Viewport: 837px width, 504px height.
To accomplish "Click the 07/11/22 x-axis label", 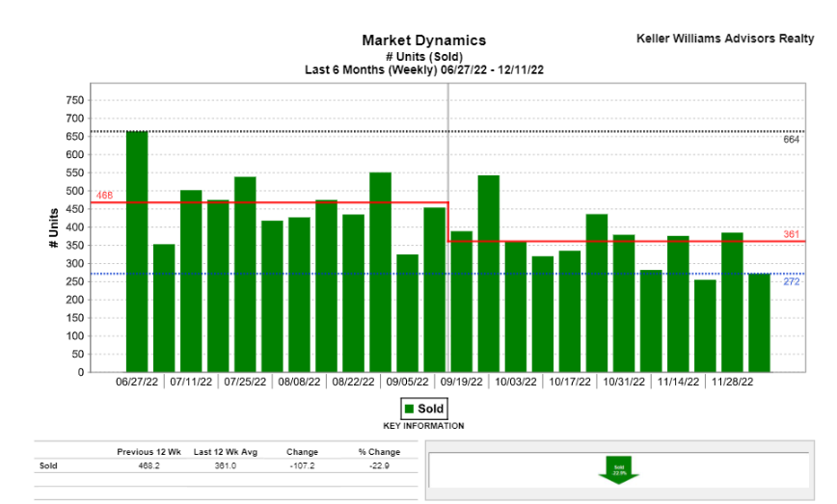I will pyautogui.click(x=191, y=382).
